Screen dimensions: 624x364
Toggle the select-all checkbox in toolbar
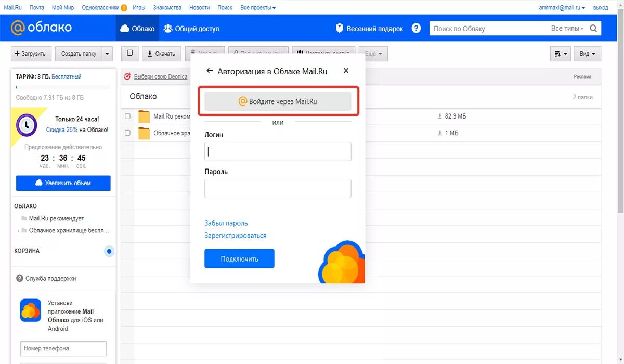[129, 53]
